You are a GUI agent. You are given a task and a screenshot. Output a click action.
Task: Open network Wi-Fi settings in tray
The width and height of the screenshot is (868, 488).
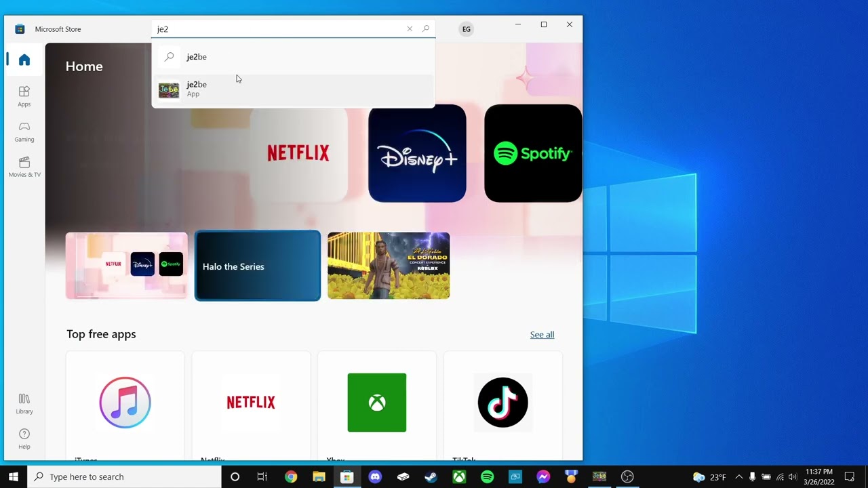[x=780, y=476]
